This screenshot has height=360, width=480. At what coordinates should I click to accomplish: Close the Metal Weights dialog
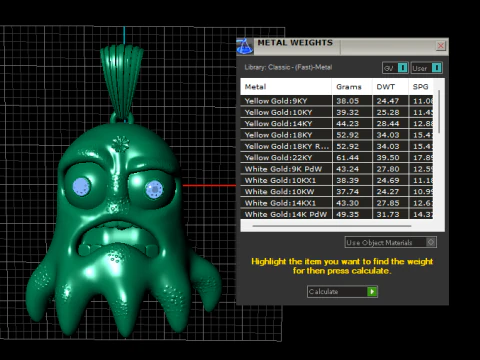coord(441,46)
